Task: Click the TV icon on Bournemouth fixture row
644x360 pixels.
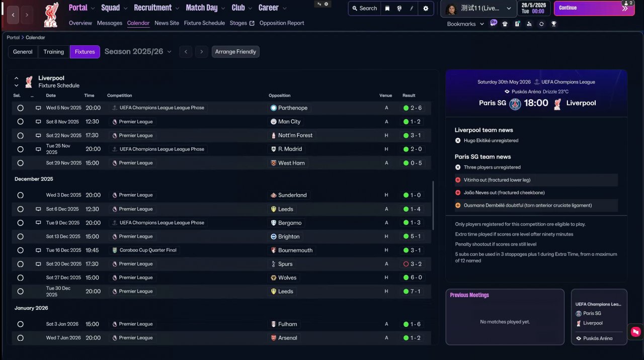Action: tap(38, 250)
